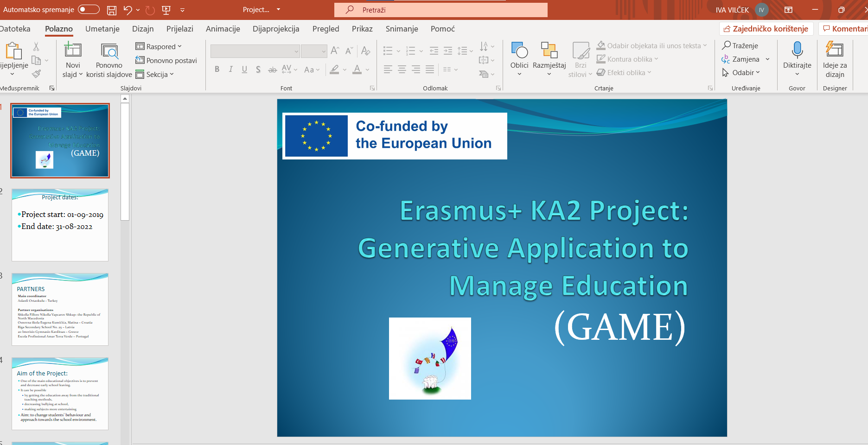Open the font name combo box
Screen dimensions: 868x445
tap(255, 51)
